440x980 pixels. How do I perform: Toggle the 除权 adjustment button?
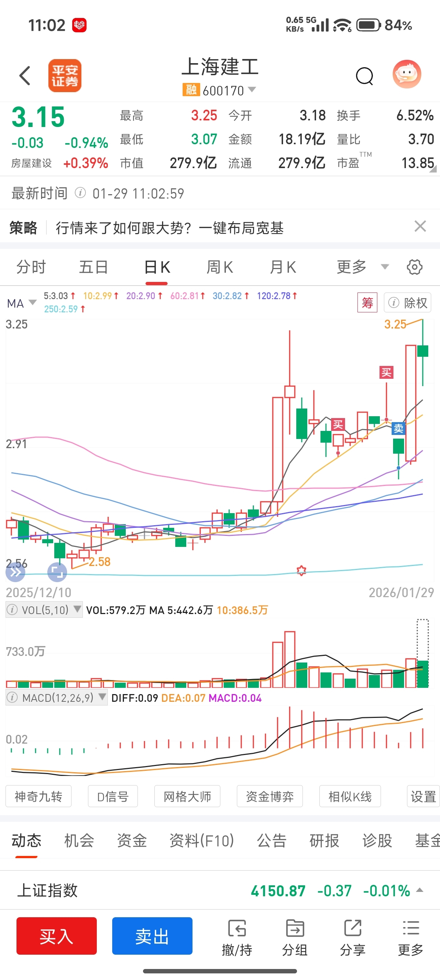click(407, 303)
